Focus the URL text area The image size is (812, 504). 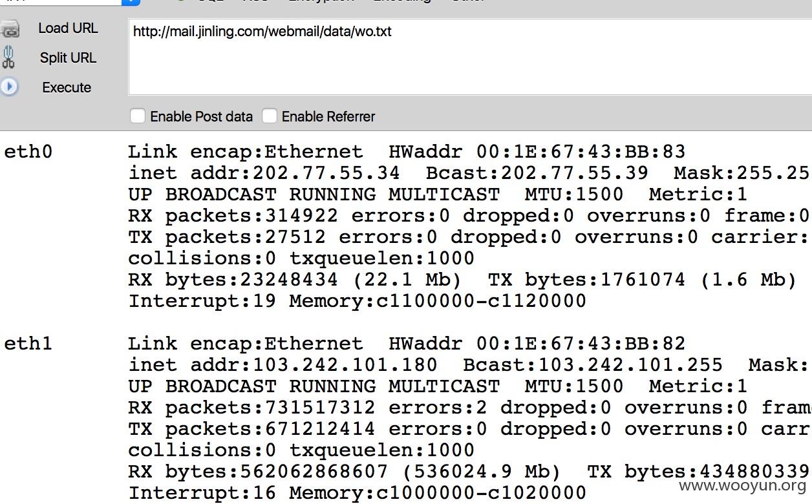point(470,57)
